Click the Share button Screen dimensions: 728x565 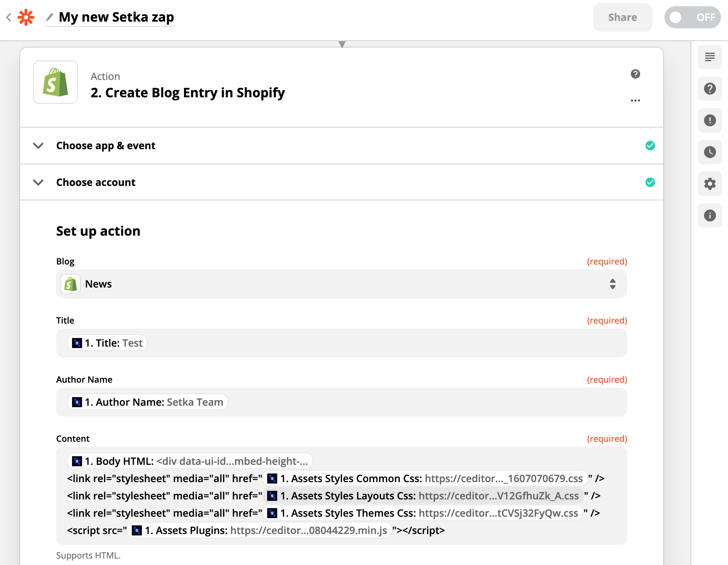click(x=622, y=17)
